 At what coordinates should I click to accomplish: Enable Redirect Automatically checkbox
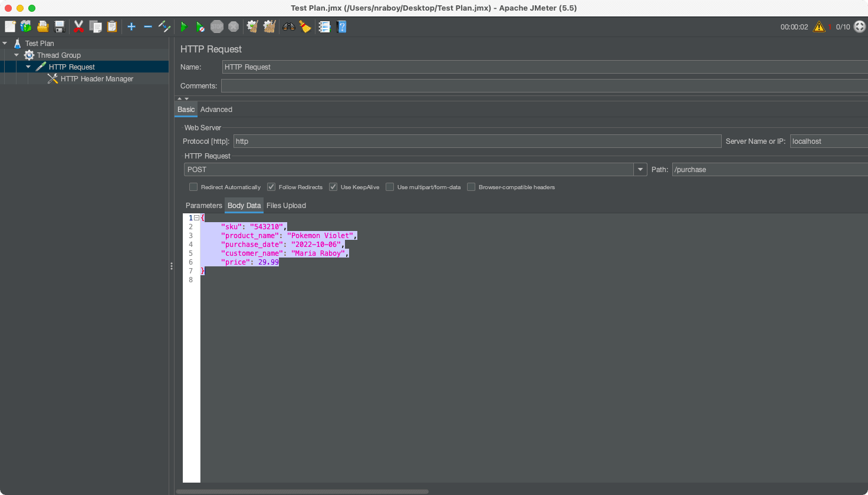[193, 187]
